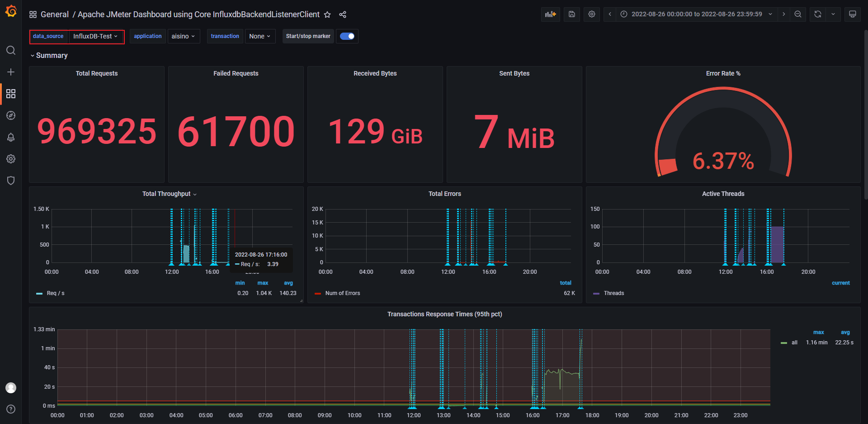Sort response times legend by avg
This screenshot has height=424, width=868.
845,332
